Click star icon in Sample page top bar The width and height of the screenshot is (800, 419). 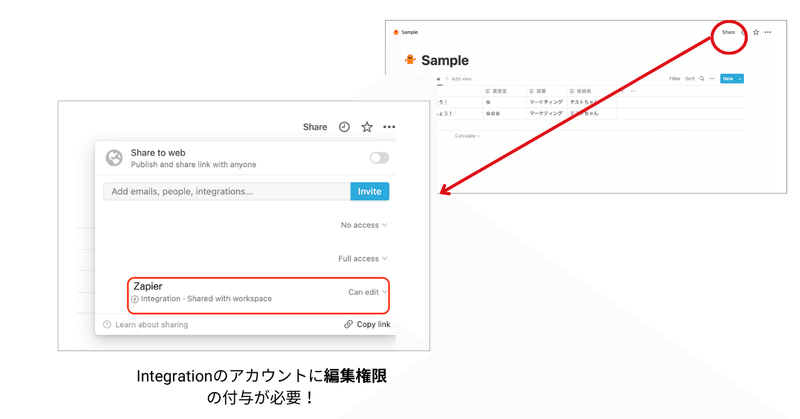[x=756, y=32]
